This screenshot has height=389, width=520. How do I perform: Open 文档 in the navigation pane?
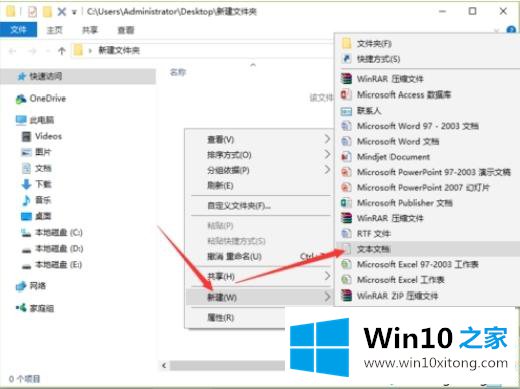point(43,168)
